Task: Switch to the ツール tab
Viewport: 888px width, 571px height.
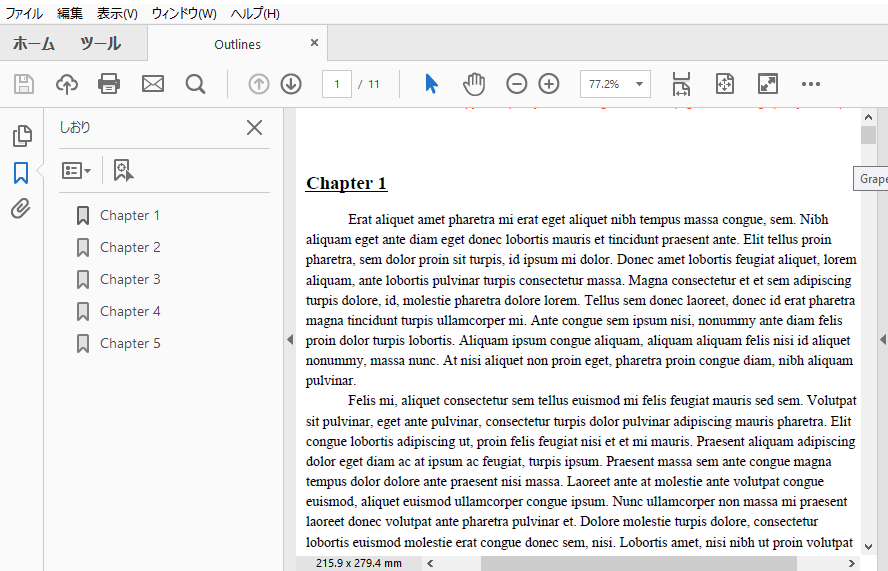Action: [x=100, y=44]
